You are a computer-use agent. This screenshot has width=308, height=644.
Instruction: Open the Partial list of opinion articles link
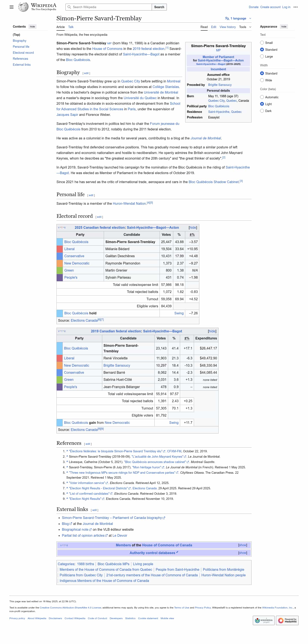[85, 535]
